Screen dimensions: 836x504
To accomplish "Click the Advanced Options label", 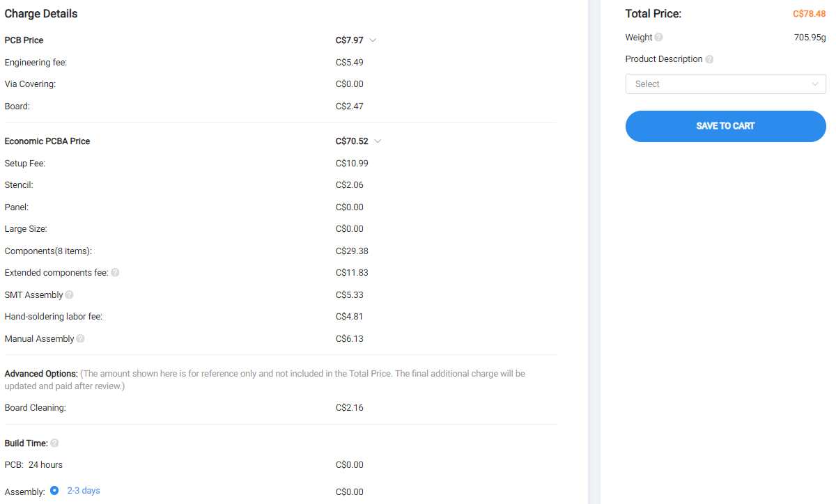I will pos(41,374).
